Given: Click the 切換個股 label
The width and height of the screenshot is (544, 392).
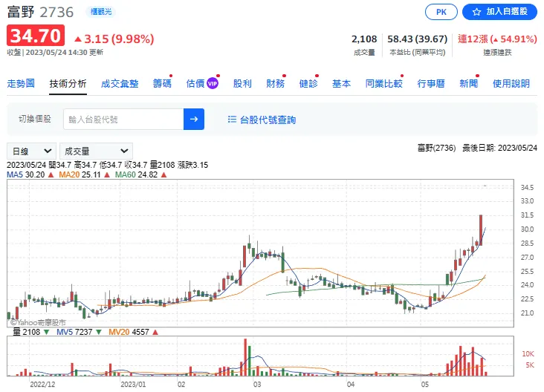Looking at the screenshot, I should 35,119.
